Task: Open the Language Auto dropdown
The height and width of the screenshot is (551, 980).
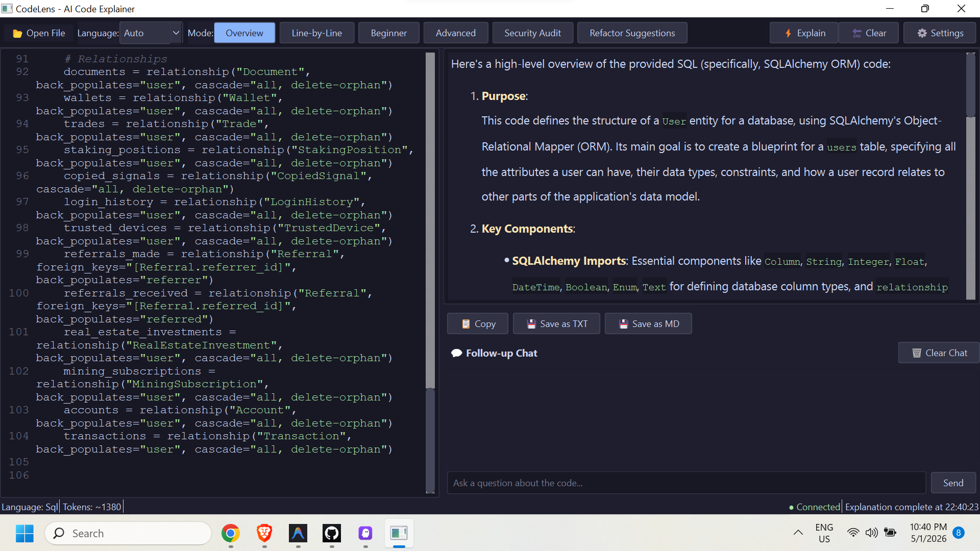Action: click(x=151, y=33)
